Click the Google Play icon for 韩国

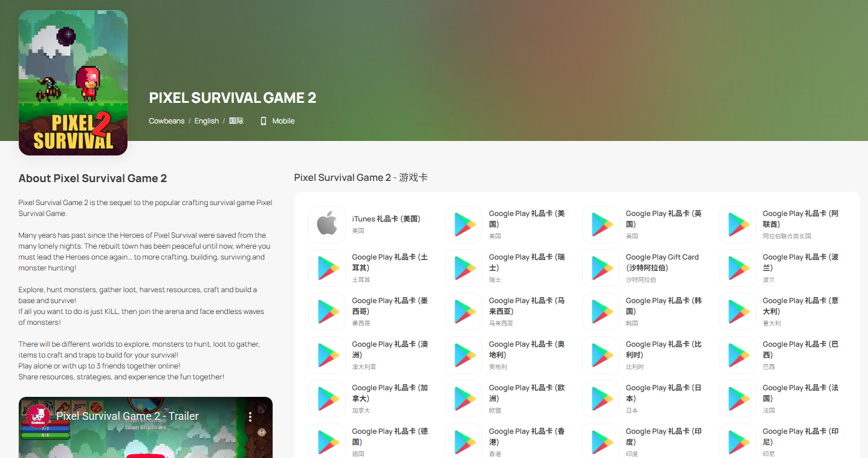(601, 311)
